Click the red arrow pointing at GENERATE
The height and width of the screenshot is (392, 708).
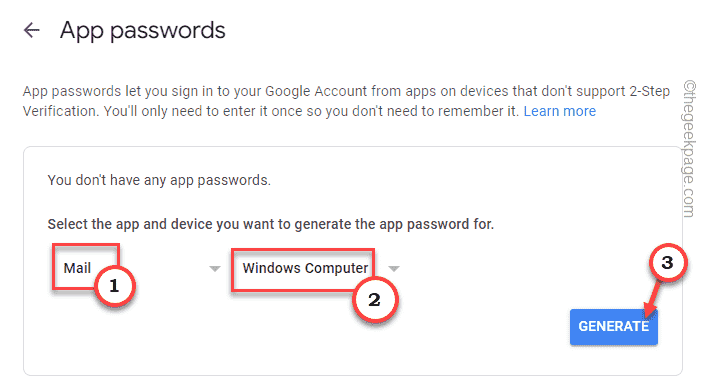(x=652, y=299)
